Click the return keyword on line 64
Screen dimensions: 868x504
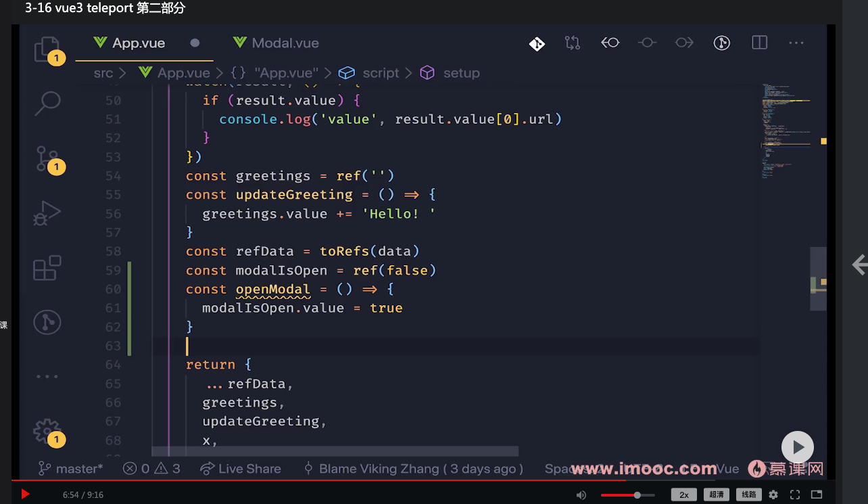coord(210,365)
